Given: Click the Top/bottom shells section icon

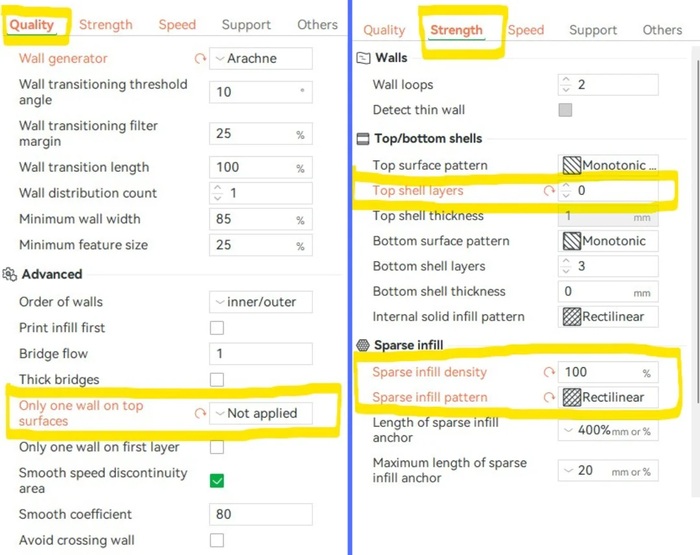Looking at the screenshot, I should (x=363, y=139).
